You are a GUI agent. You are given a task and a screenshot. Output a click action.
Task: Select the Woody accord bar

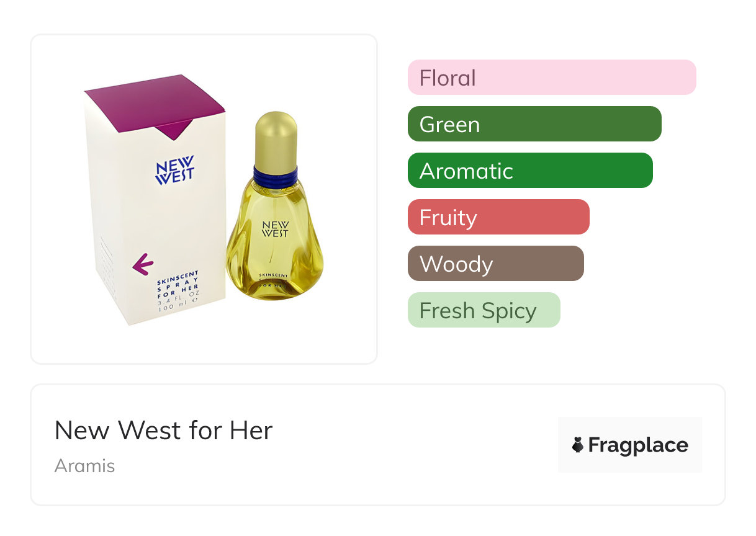[495, 264]
